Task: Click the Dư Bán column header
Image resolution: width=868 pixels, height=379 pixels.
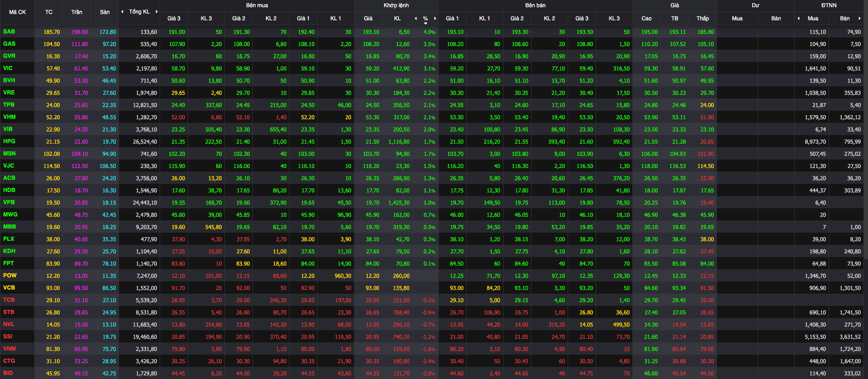Action: pos(776,19)
